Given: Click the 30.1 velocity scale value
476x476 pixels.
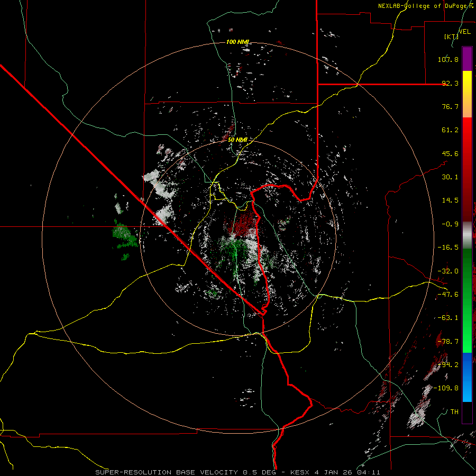Looking at the screenshot, I should [450, 177].
